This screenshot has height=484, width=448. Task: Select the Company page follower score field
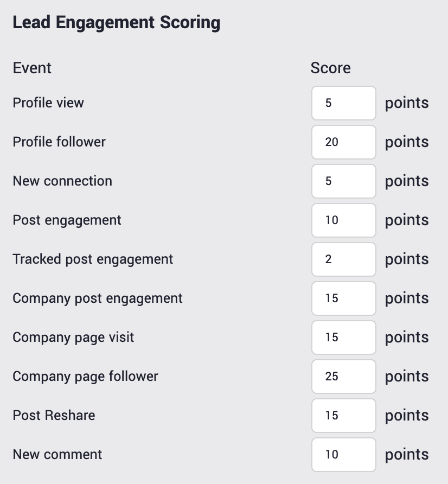click(x=343, y=377)
